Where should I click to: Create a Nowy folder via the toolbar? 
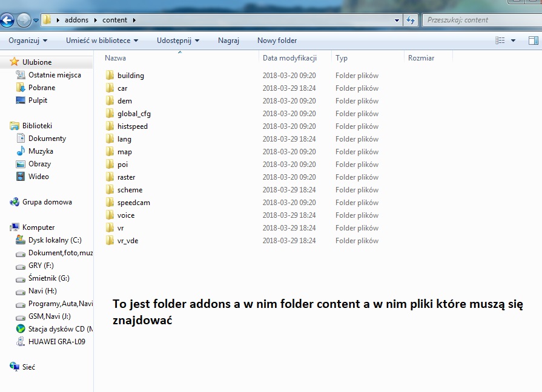point(277,41)
